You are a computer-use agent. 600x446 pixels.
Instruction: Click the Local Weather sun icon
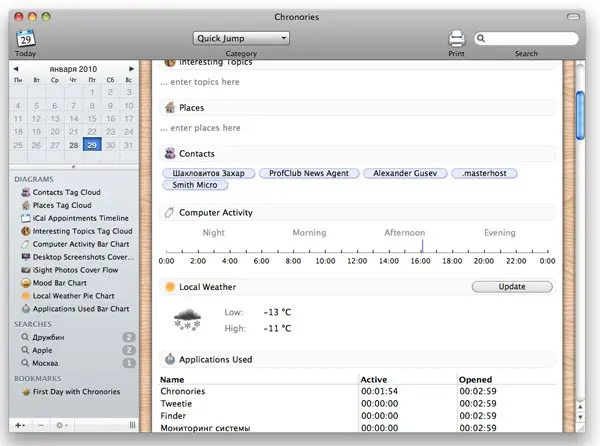(170, 286)
